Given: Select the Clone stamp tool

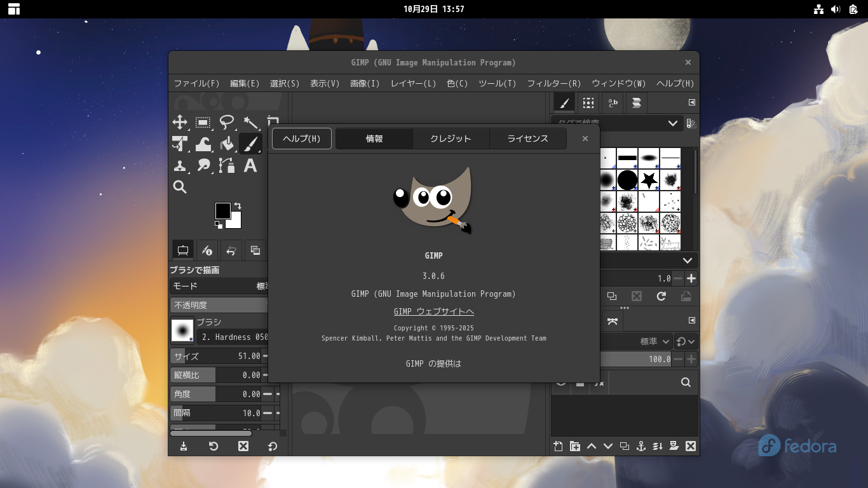Looking at the screenshot, I should [x=180, y=166].
